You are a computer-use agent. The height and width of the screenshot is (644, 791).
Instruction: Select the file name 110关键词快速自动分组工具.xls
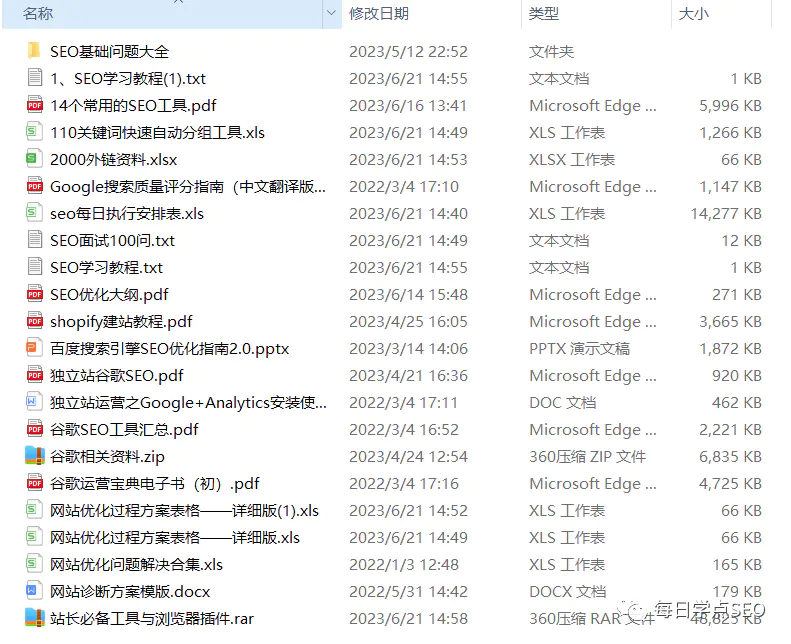coord(157,133)
